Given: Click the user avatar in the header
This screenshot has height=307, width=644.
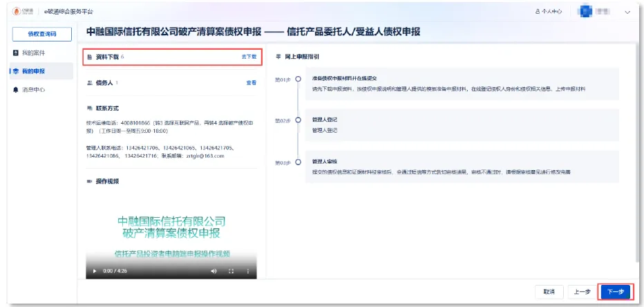Looking at the screenshot, I should [585, 12].
